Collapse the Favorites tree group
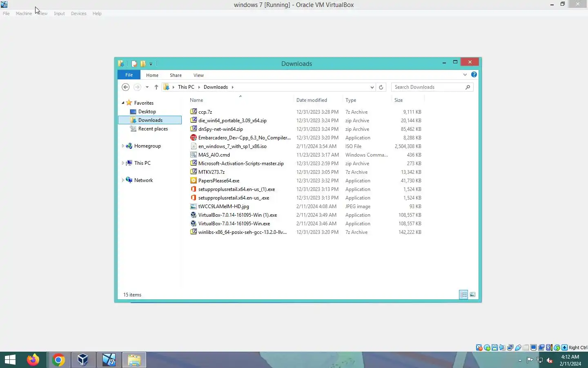 123,103
